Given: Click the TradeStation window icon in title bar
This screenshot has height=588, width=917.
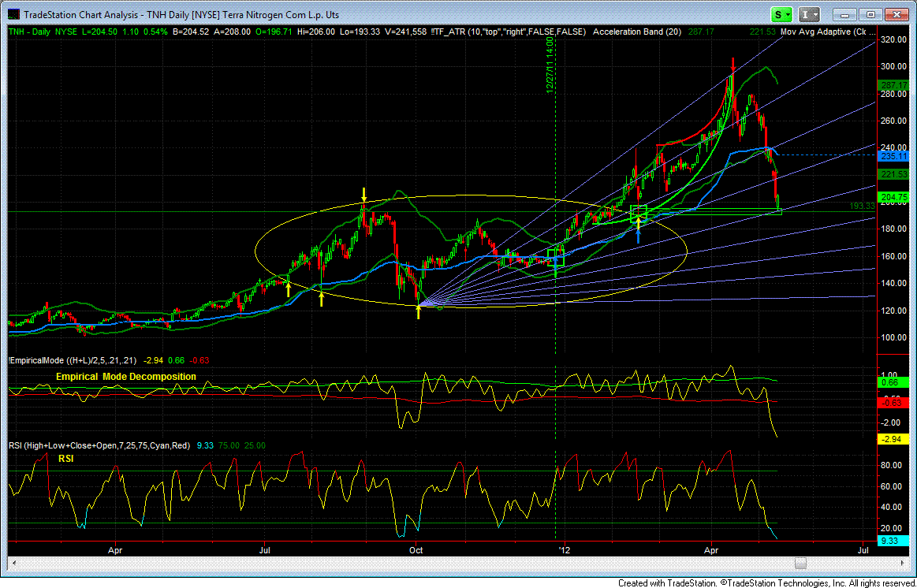Looking at the screenshot, I should pyautogui.click(x=12, y=15).
